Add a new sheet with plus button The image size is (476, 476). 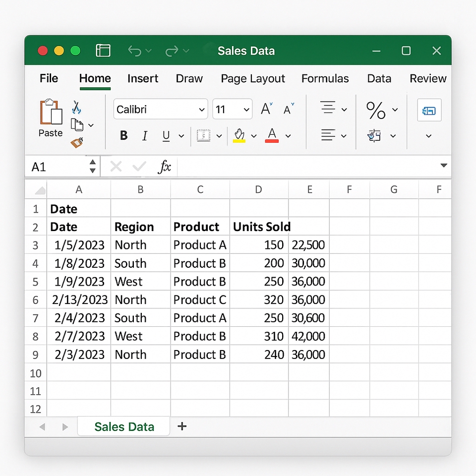182,426
